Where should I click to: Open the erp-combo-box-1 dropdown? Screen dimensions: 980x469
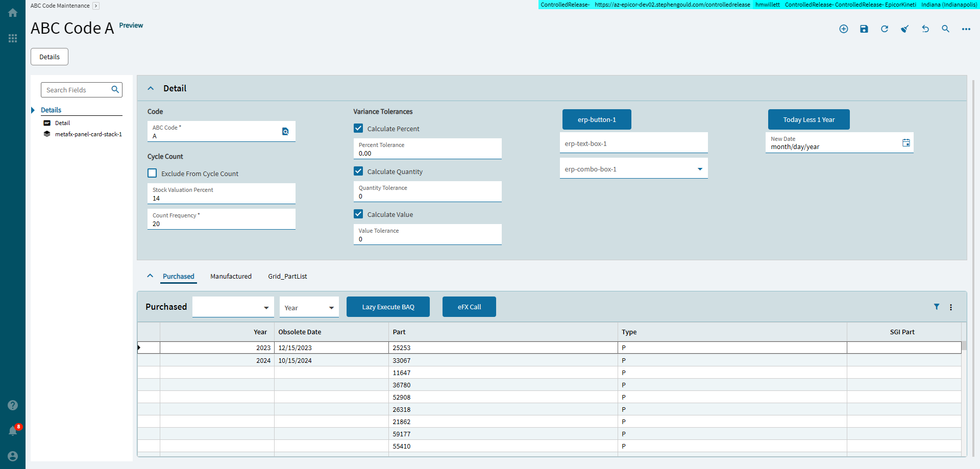(700, 169)
